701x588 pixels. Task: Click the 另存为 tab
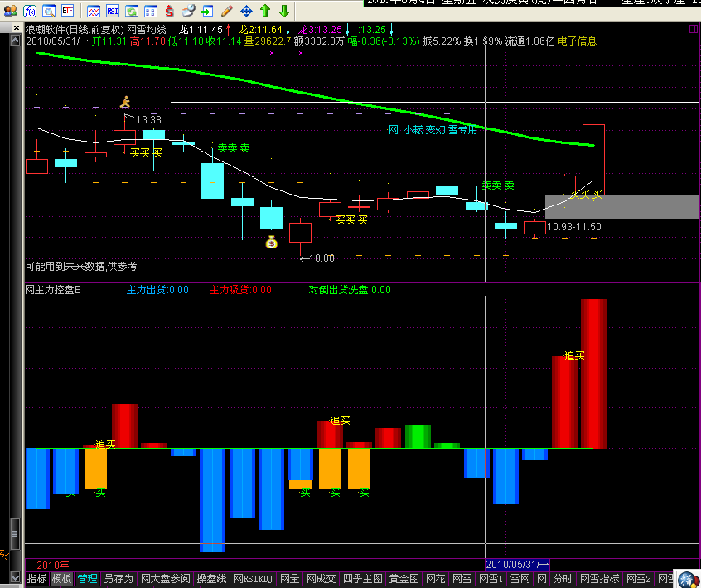tap(119, 579)
